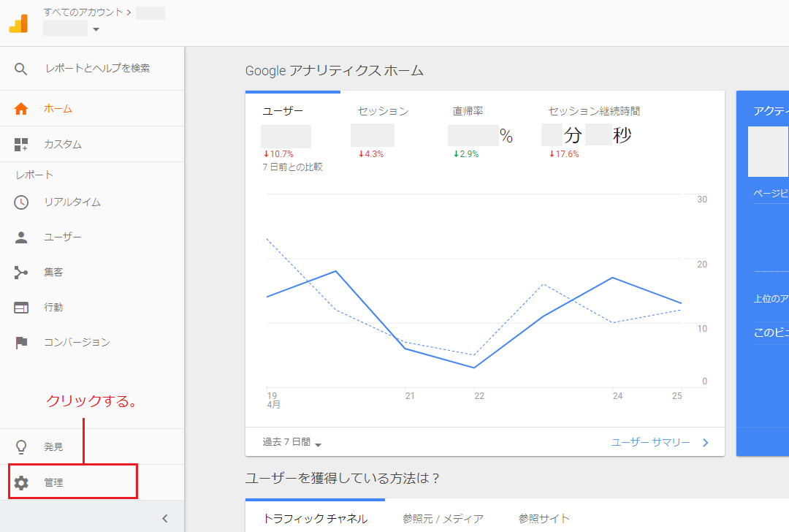Open the account selector dropdown arrow
This screenshot has height=532, width=789.
(x=96, y=29)
